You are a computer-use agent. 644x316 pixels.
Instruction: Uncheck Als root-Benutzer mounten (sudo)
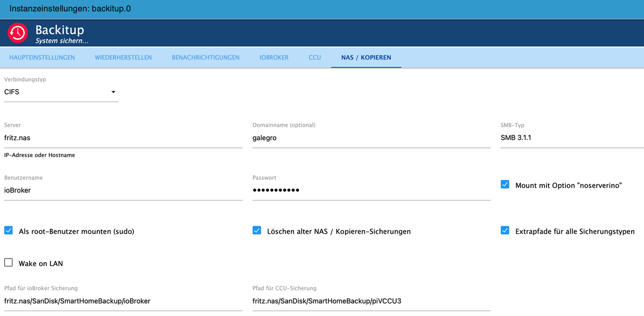tap(9, 231)
